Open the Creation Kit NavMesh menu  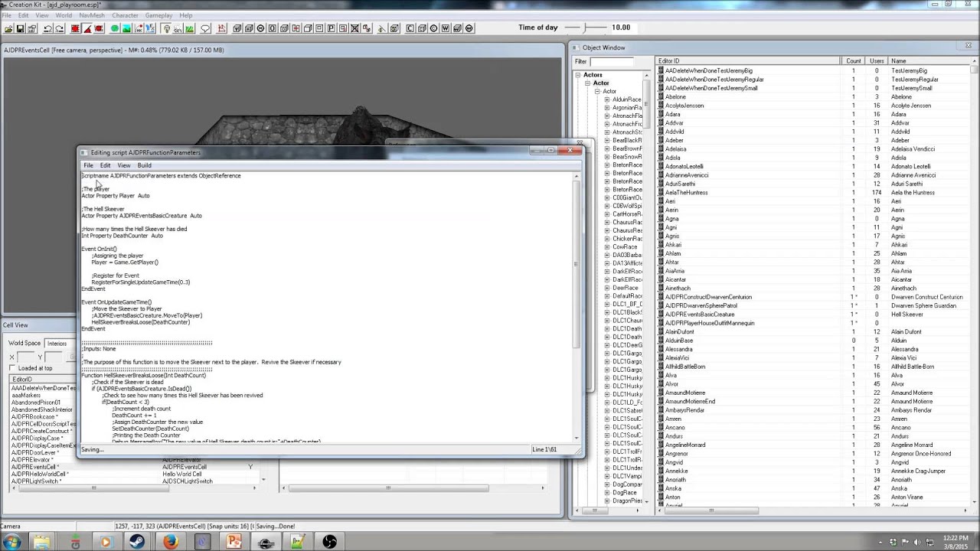point(92,15)
